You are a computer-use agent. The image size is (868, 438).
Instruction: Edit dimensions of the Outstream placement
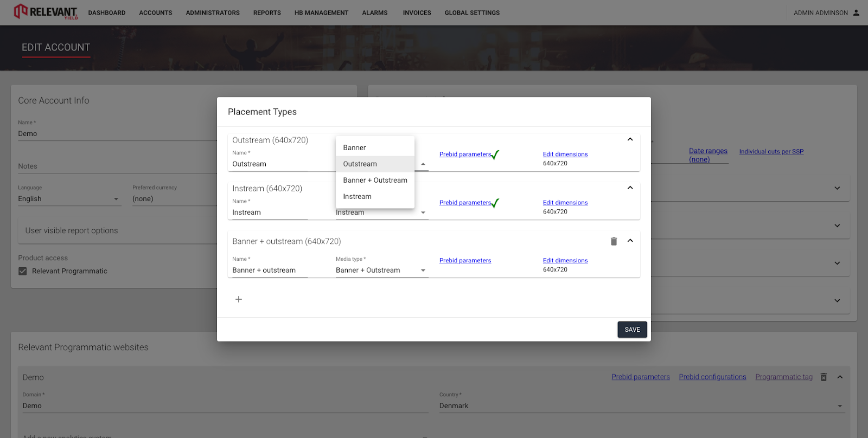pyautogui.click(x=565, y=154)
